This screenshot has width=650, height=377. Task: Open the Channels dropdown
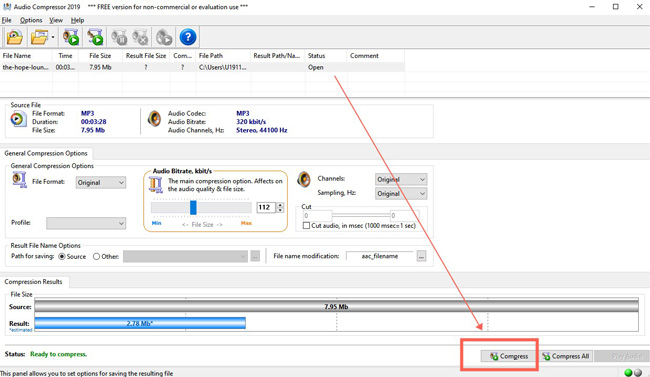pyautogui.click(x=401, y=180)
